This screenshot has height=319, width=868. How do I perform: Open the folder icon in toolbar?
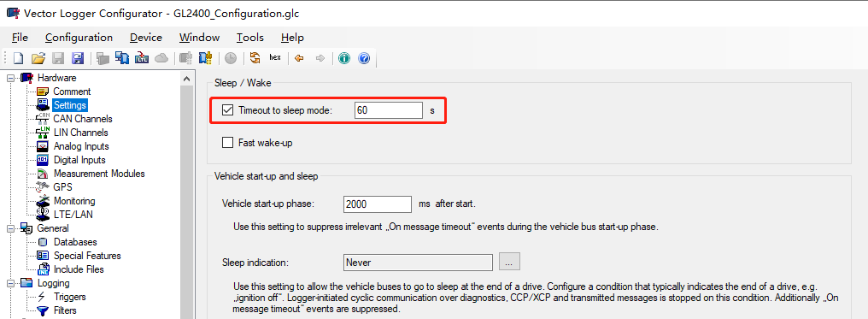coord(38,58)
